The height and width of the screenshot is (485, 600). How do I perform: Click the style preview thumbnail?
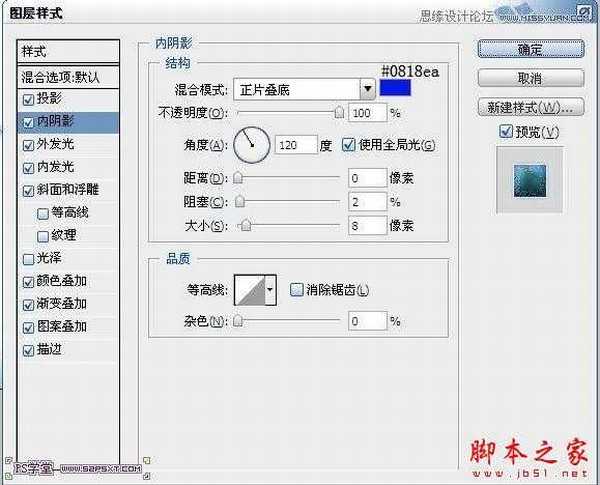[530, 181]
